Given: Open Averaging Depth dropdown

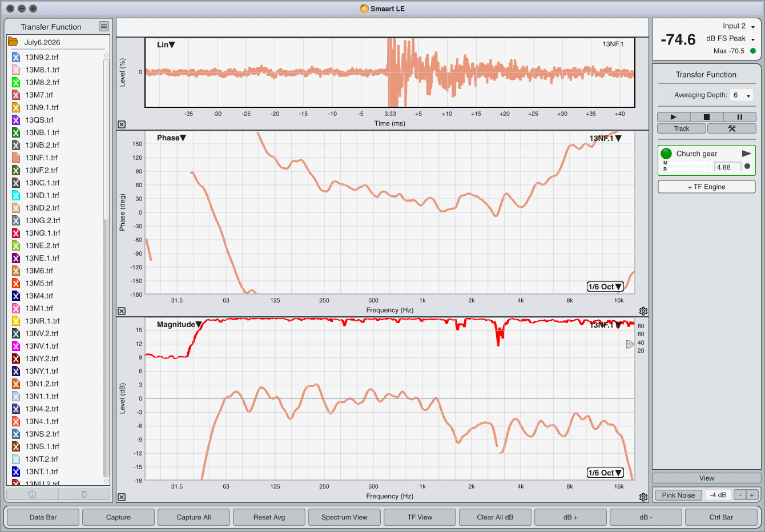Looking at the screenshot, I should coord(742,95).
